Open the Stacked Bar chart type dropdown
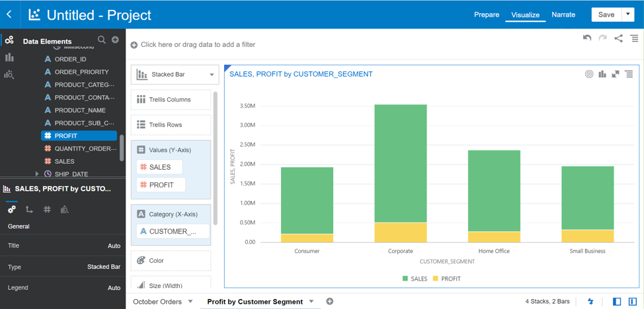Image resolution: width=644 pixels, height=309 pixels. click(175, 75)
